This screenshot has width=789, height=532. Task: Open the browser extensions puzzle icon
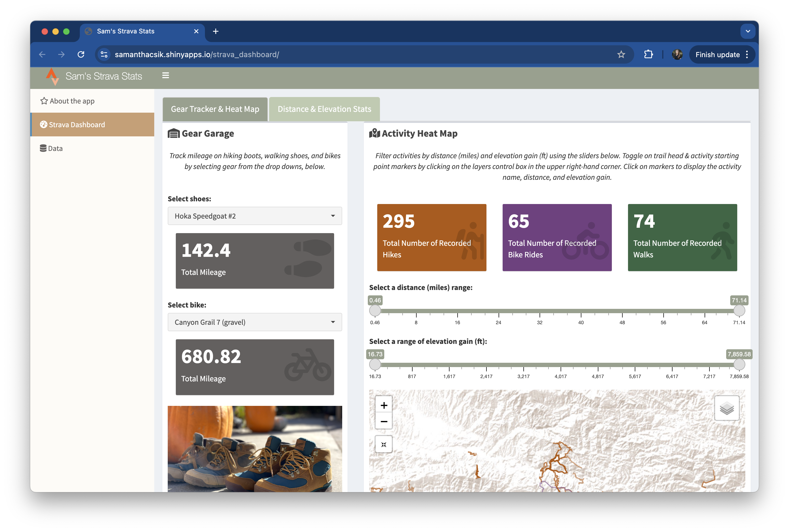coord(648,54)
